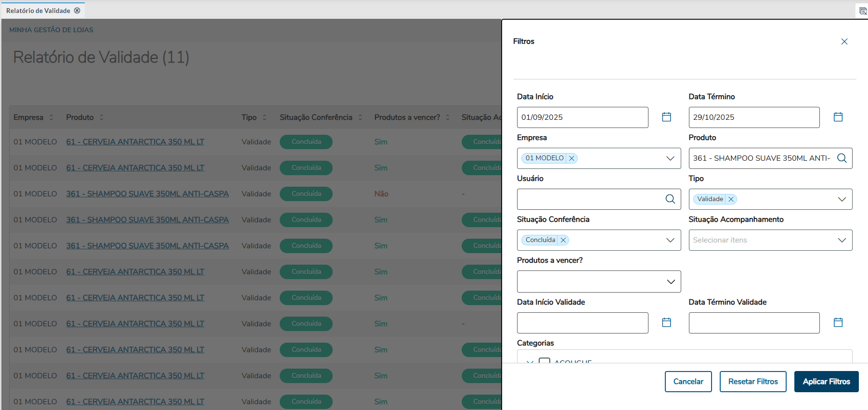Close the Filtros panel with X

pyautogui.click(x=844, y=42)
